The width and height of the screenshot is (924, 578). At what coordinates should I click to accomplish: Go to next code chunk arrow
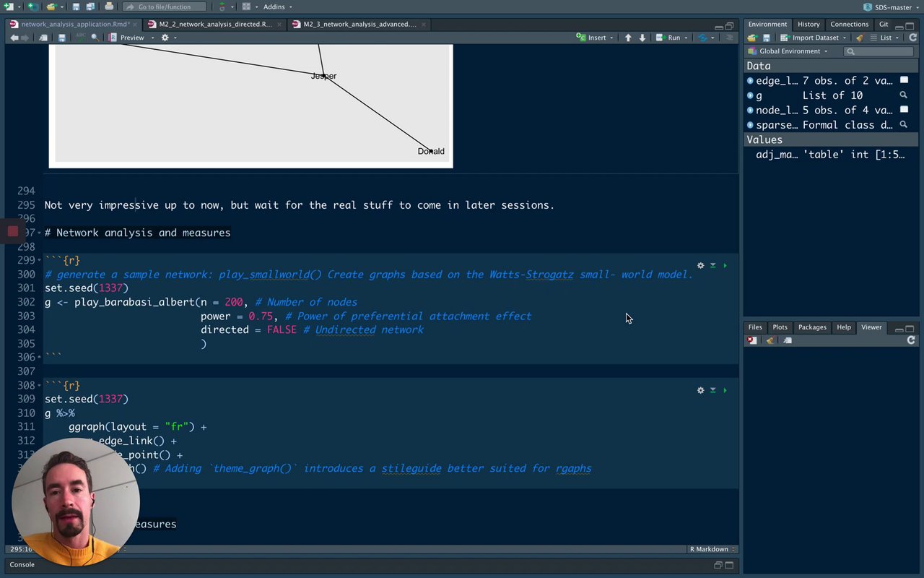(642, 38)
